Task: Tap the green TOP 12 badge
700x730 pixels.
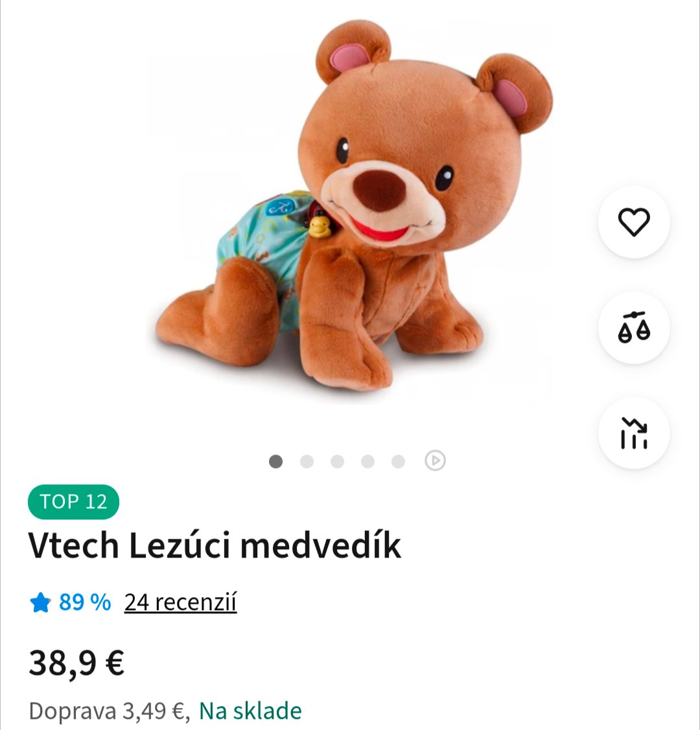Action: (73, 502)
